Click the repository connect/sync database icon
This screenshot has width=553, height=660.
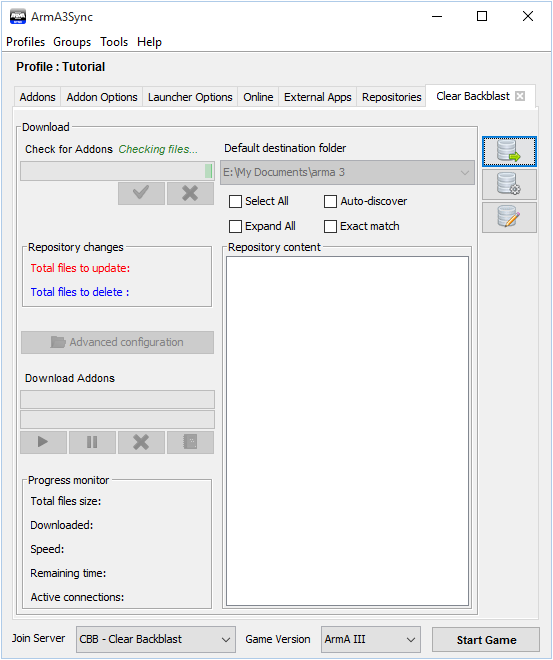(509, 152)
